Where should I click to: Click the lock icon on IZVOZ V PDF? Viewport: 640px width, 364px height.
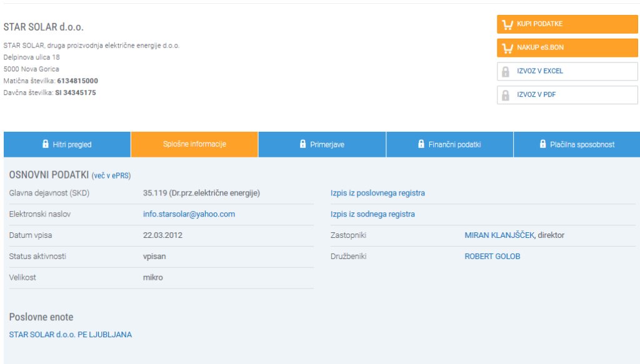[x=505, y=96]
